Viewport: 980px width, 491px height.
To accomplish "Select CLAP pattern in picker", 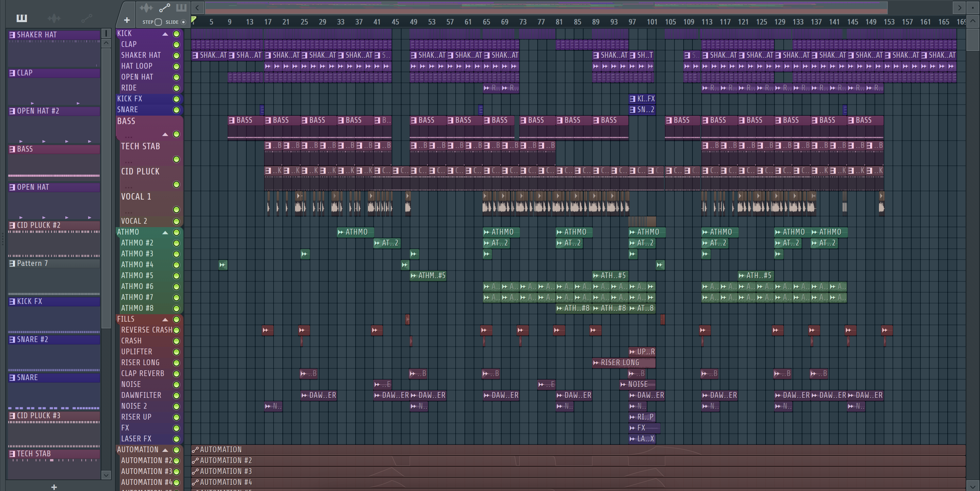I will click(x=54, y=73).
